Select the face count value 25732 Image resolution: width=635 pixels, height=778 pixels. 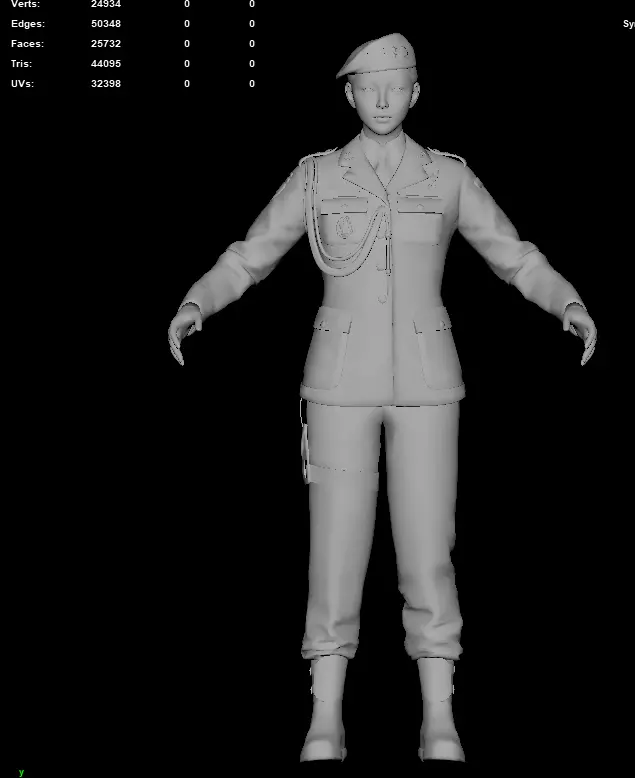[106, 44]
